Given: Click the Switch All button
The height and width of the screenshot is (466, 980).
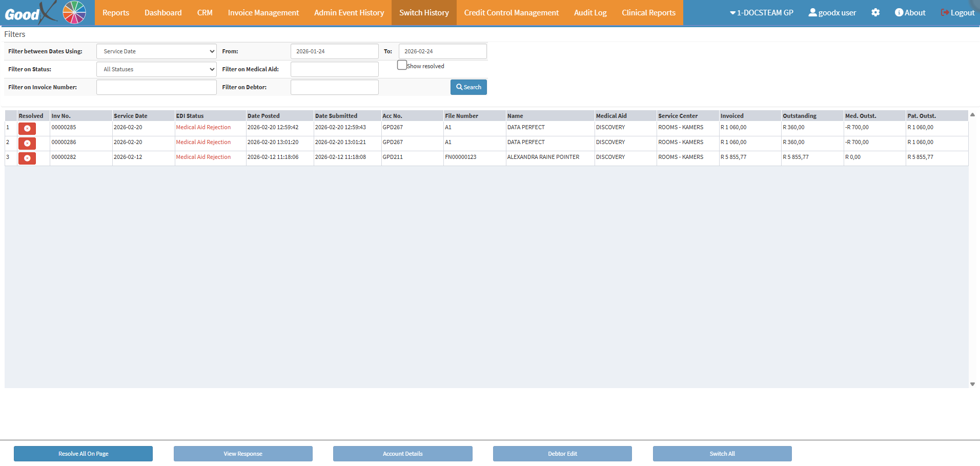Looking at the screenshot, I should pyautogui.click(x=722, y=454).
